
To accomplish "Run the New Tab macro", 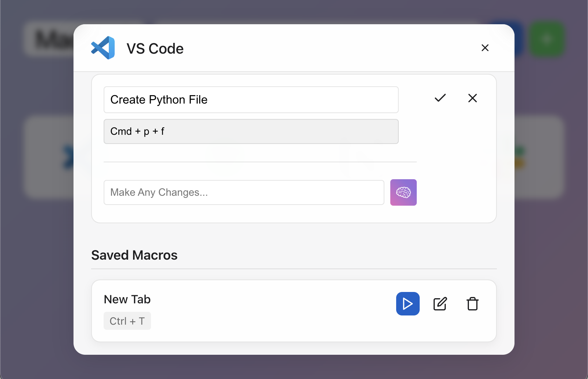I will point(408,304).
